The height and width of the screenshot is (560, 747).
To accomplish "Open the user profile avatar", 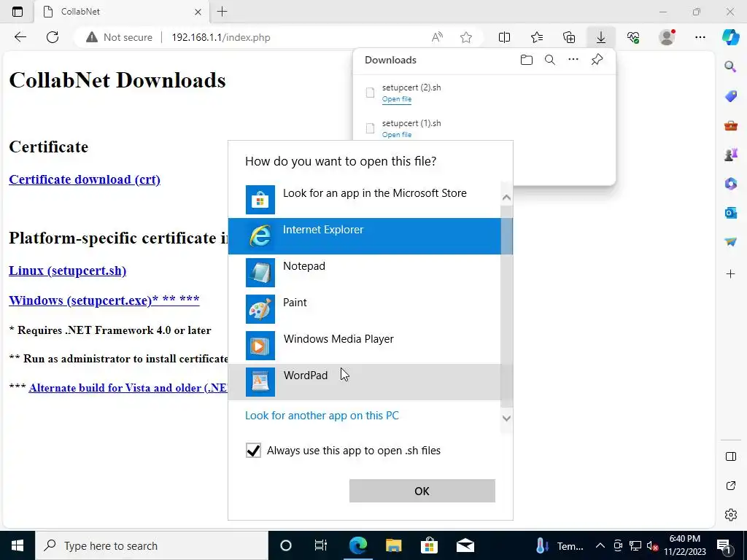I will tap(667, 37).
